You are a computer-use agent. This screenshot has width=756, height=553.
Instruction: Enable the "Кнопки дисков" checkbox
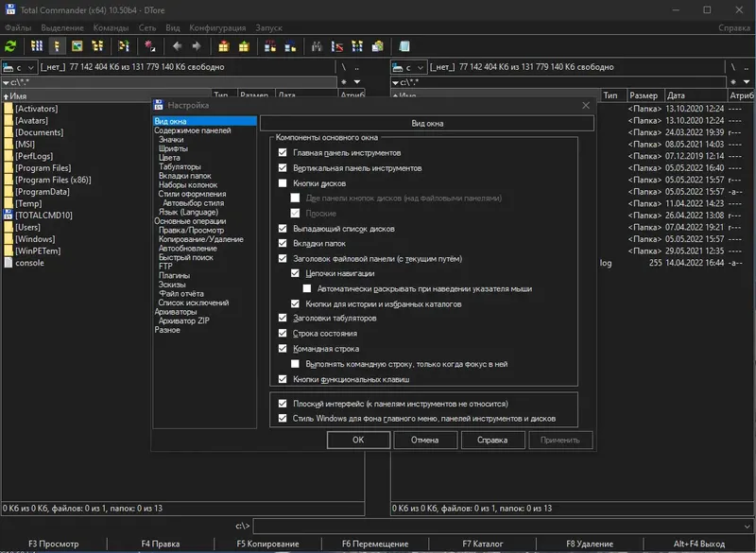pos(283,183)
